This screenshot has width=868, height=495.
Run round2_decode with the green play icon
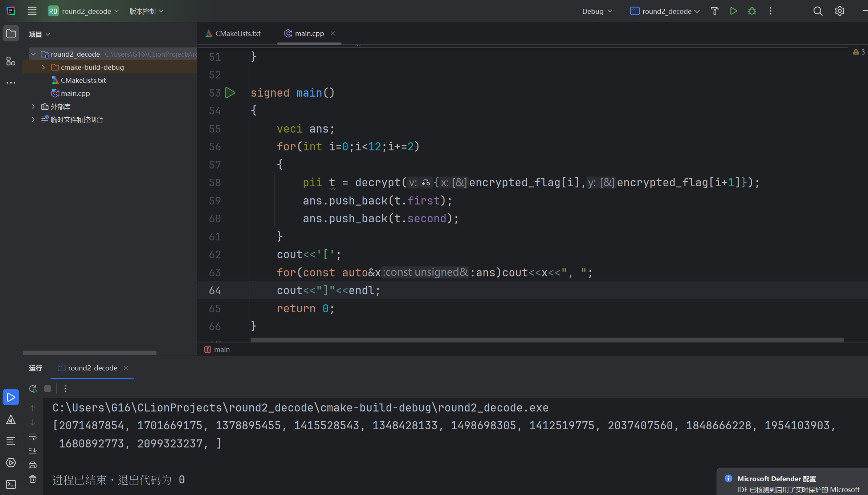click(733, 11)
